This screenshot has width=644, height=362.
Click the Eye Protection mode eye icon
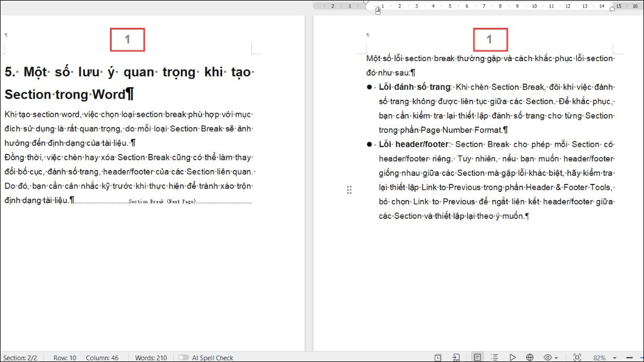point(548,357)
